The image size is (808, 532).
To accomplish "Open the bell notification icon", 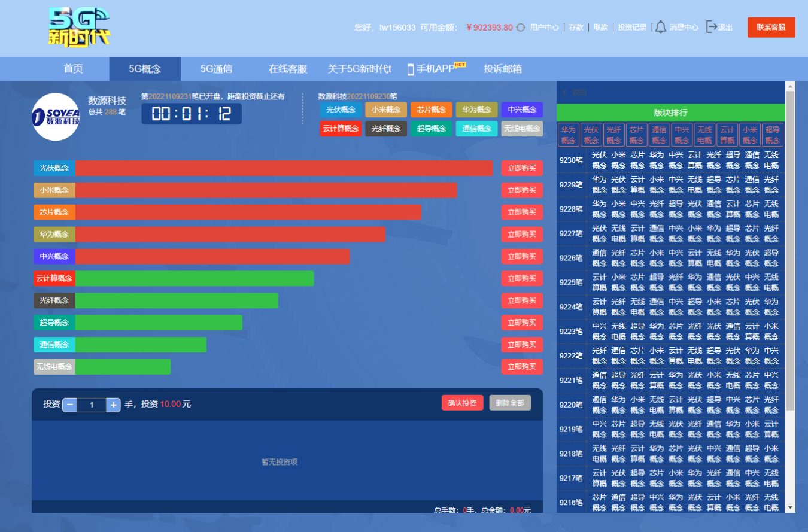I will pyautogui.click(x=660, y=27).
